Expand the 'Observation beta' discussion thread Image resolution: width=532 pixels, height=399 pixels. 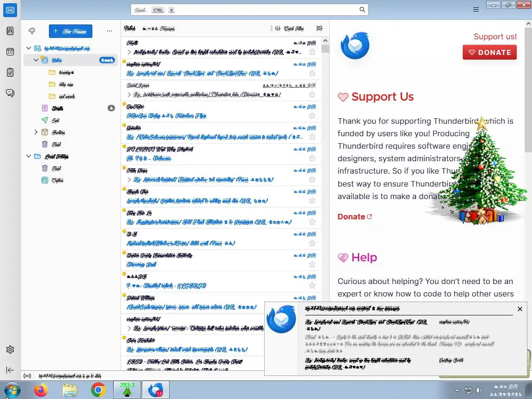(x=129, y=95)
